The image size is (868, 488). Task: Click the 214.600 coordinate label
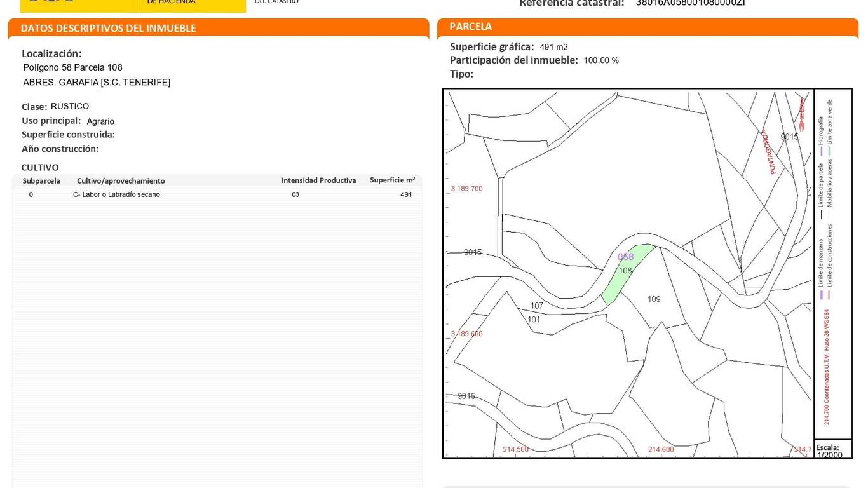click(x=661, y=449)
